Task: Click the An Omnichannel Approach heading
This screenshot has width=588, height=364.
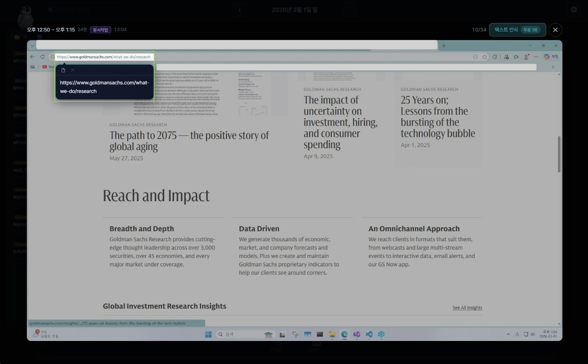Action: pos(414,229)
